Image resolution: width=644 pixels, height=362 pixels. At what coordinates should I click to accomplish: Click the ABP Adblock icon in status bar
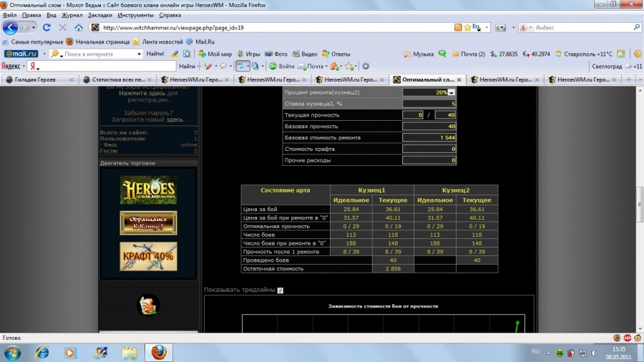click(627, 338)
